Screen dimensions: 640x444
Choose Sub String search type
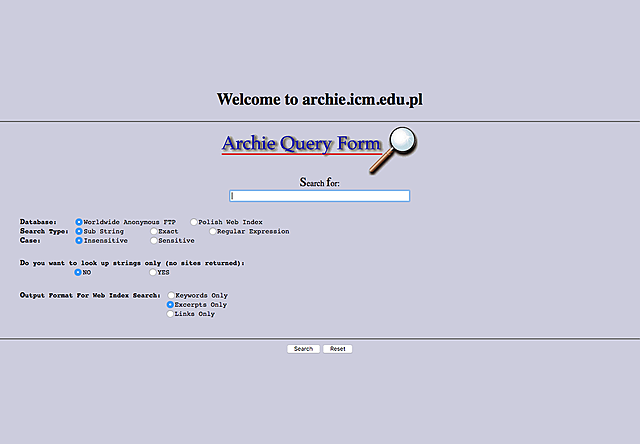pyautogui.click(x=79, y=231)
